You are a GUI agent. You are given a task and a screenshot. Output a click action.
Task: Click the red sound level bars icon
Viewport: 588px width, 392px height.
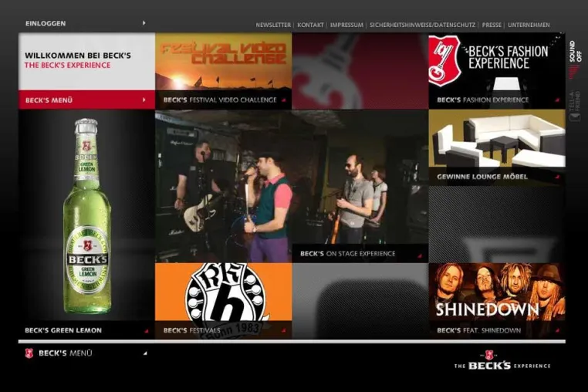click(x=574, y=72)
